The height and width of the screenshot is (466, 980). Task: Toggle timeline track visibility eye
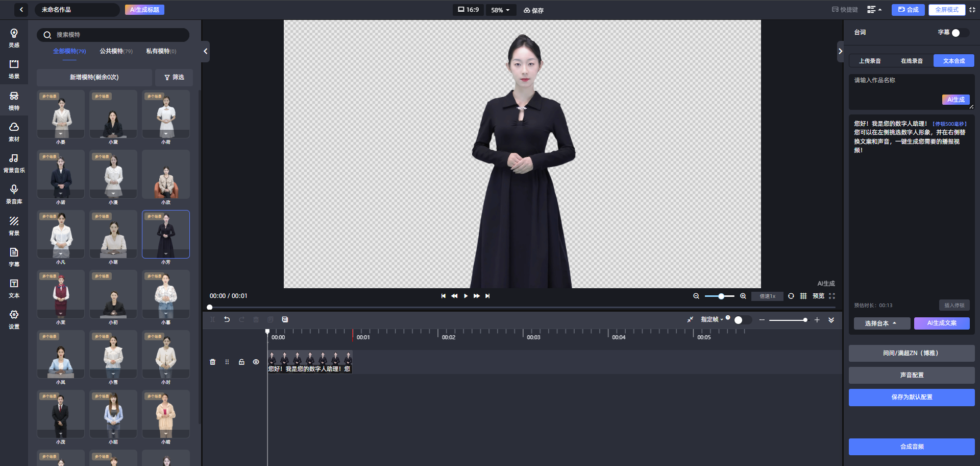[x=256, y=362]
